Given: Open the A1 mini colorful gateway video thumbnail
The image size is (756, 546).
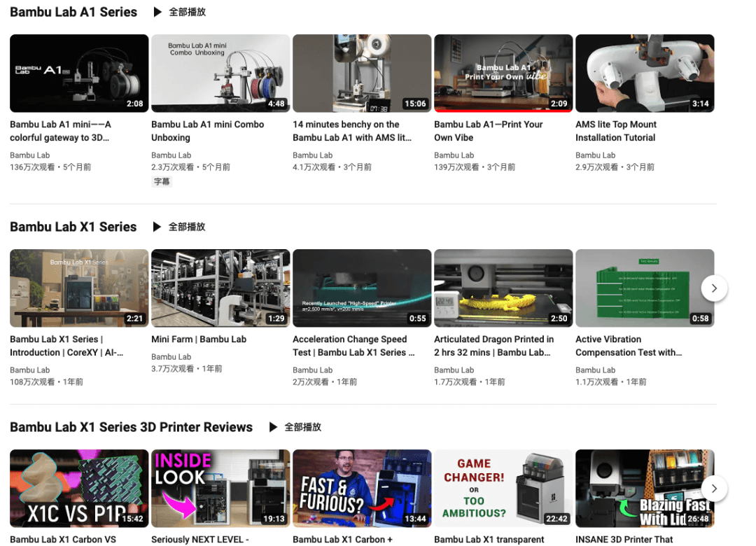Looking at the screenshot, I should click(79, 73).
